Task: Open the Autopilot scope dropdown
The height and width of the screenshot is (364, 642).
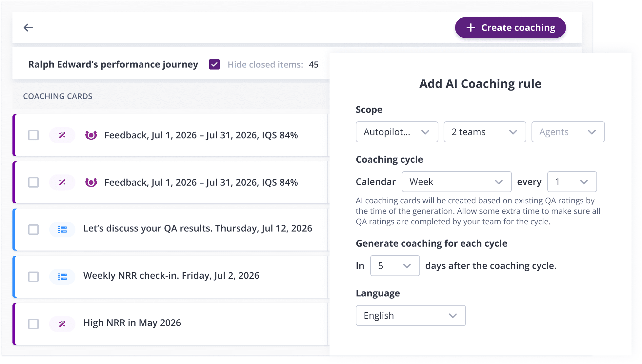Action: pos(397,132)
